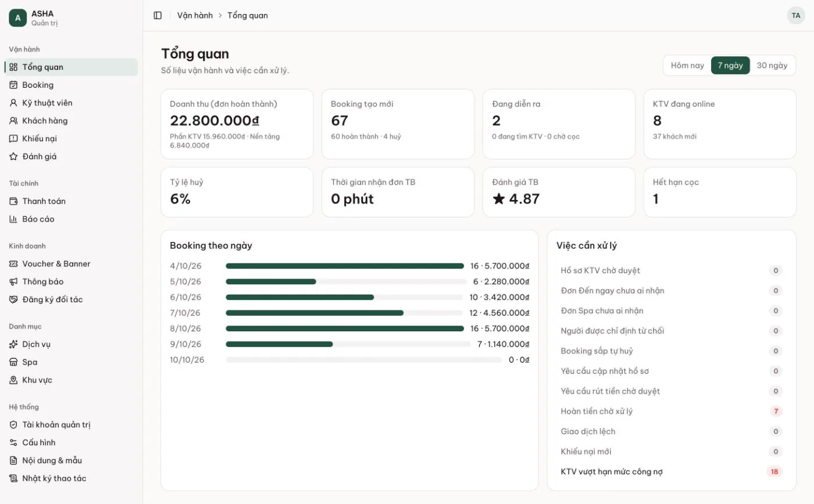Click the Cấu hình sliders icon

(13, 442)
